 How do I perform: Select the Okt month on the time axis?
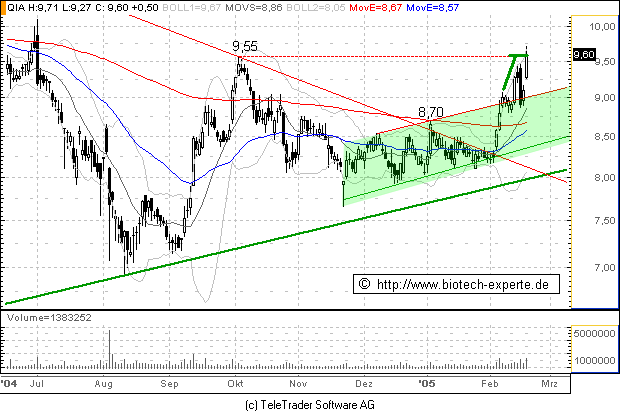tap(236, 383)
